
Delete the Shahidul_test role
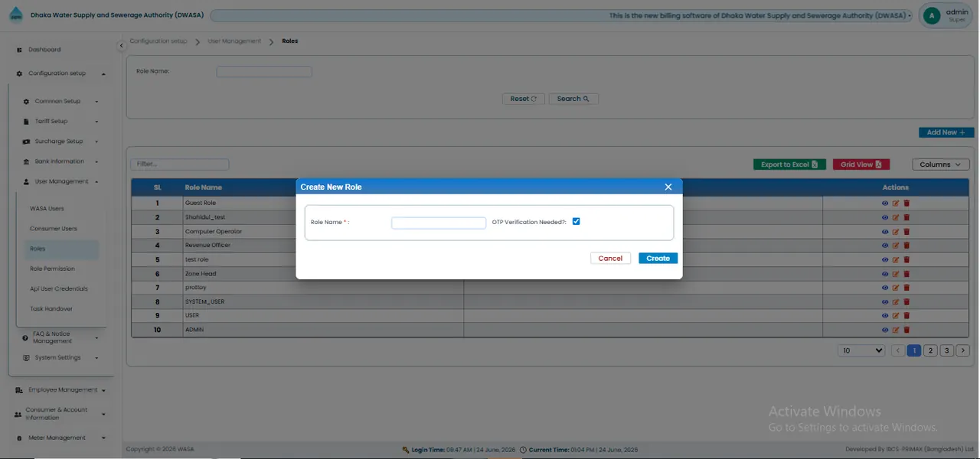point(906,217)
